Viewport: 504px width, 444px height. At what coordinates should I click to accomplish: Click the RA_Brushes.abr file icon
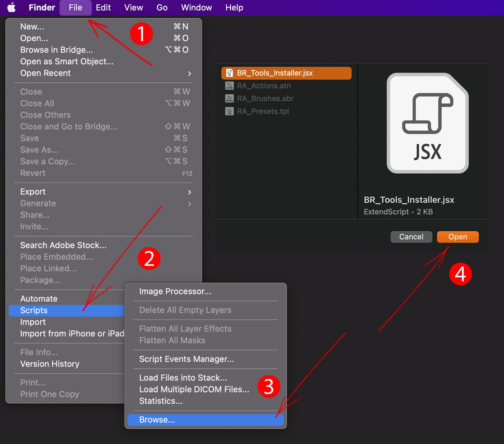229,99
